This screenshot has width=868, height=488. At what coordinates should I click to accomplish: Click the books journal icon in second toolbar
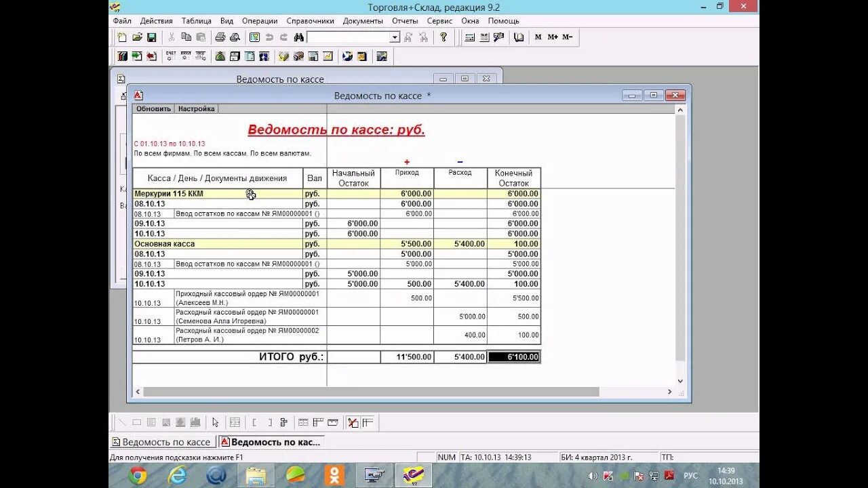pyautogui.click(x=123, y=56)
